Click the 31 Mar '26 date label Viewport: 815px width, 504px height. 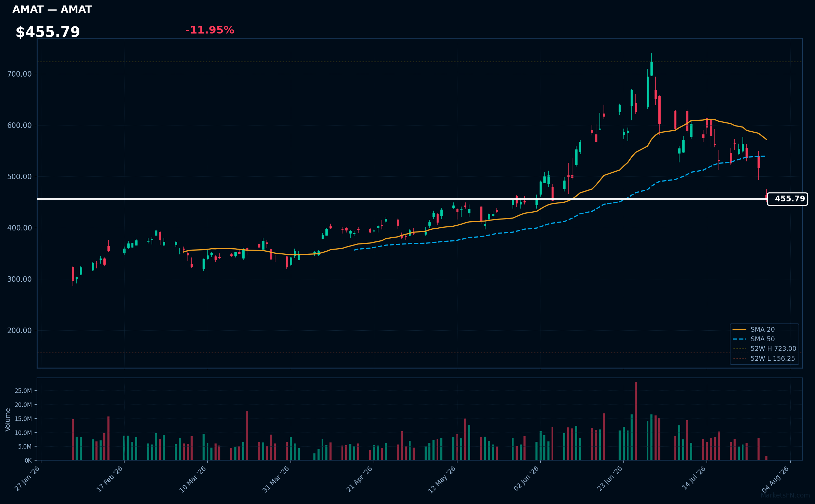(276, 479)
